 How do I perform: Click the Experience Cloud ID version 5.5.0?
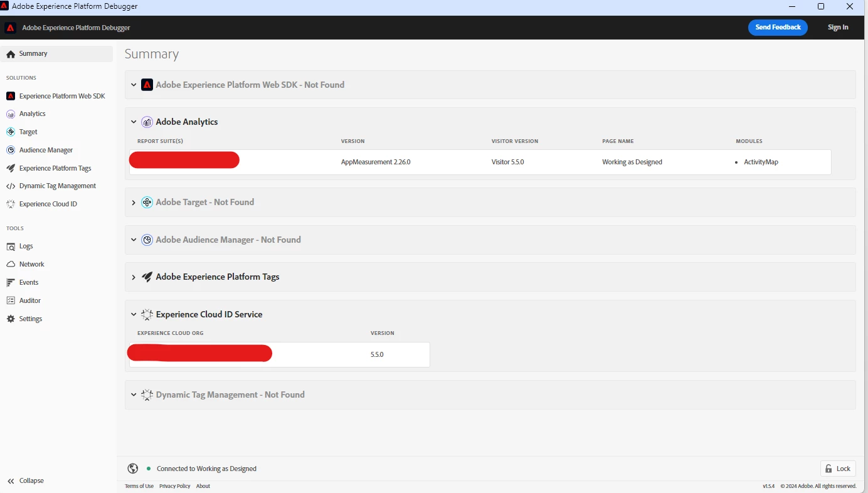point(377,354)
